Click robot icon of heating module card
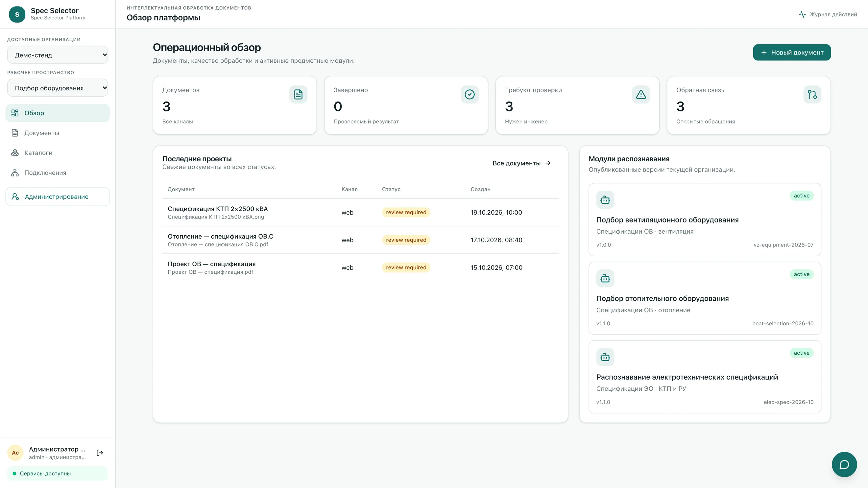Viewport: 868px width, 488px height. coord(605,278)
